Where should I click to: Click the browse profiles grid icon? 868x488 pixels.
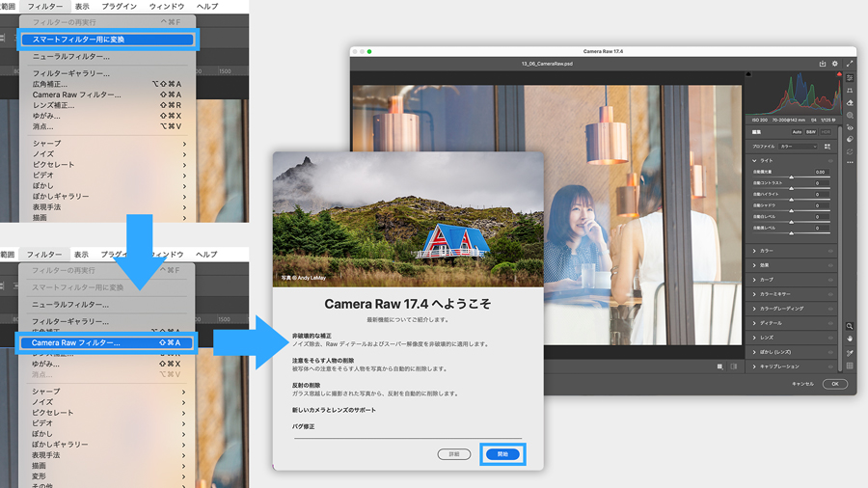click(827, 147)
